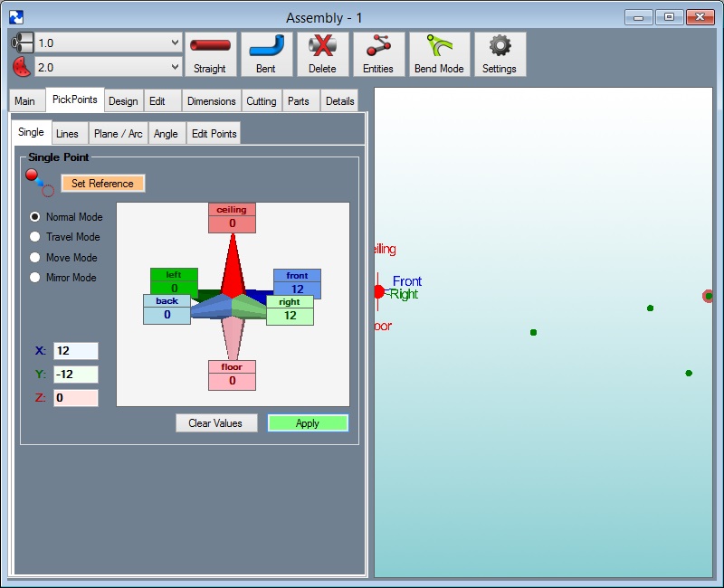
Task: Click the green Right axis label
Action: 404,294
